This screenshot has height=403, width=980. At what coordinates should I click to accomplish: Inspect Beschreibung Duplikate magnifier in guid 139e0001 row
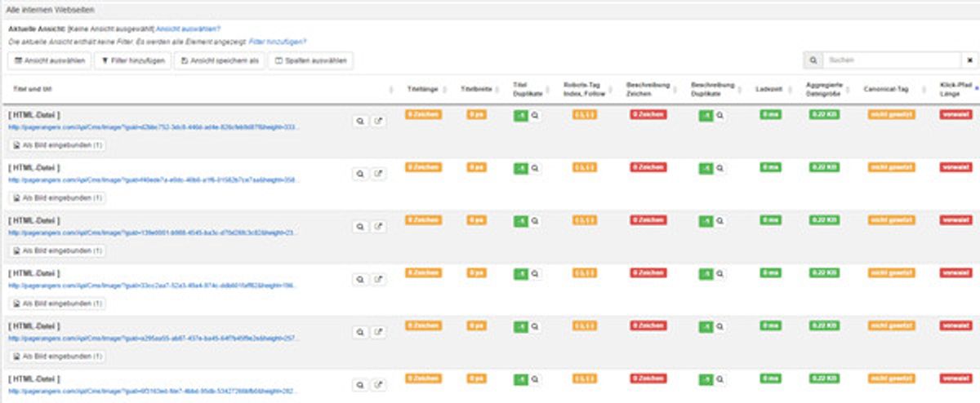coord(720,221)
